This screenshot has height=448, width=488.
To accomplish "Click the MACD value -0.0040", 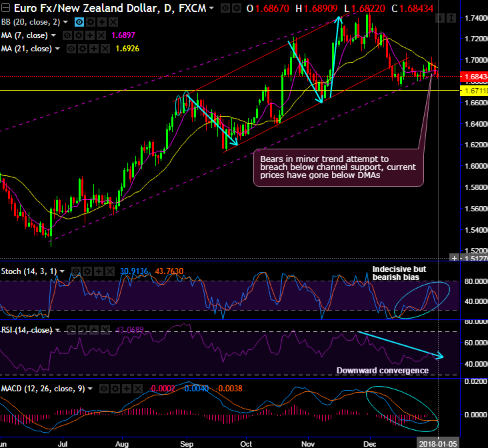I will 195,389.
